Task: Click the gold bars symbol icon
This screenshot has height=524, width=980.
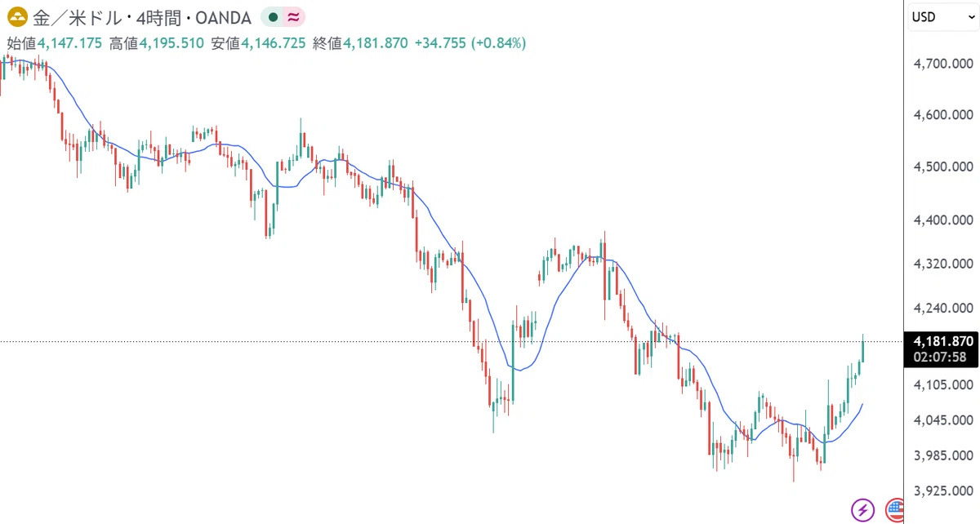Action: point(16,17)
